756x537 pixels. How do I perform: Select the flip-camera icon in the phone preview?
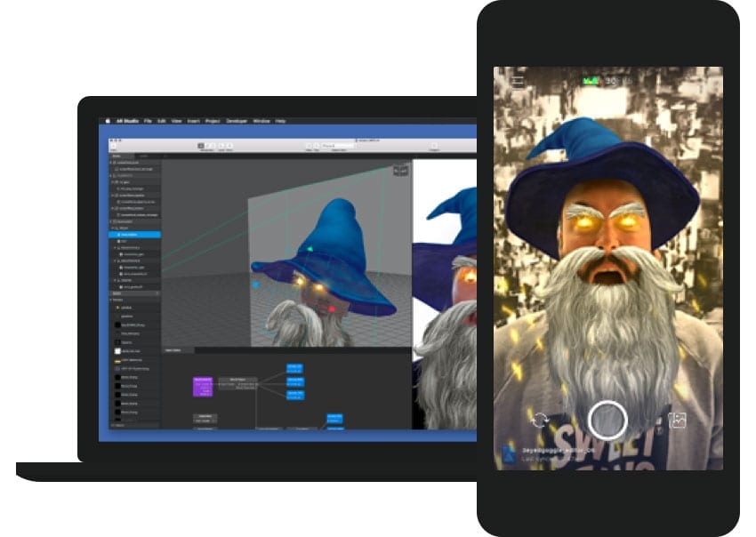pos(541,419)
